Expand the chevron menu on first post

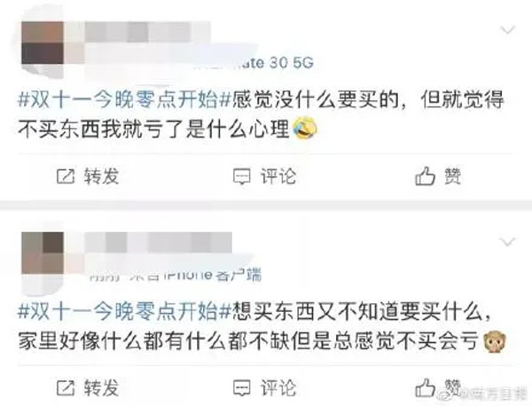tap(508, 30)
